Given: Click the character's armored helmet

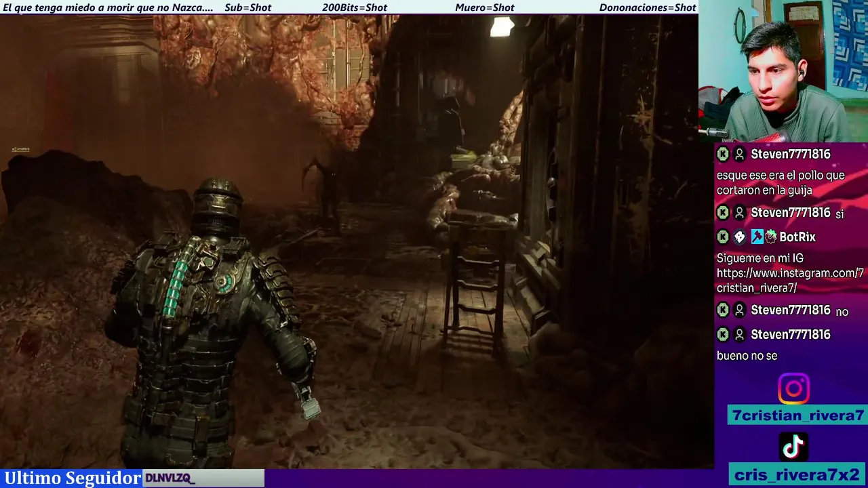Looking at the screenshot, I should coord(216,207).
